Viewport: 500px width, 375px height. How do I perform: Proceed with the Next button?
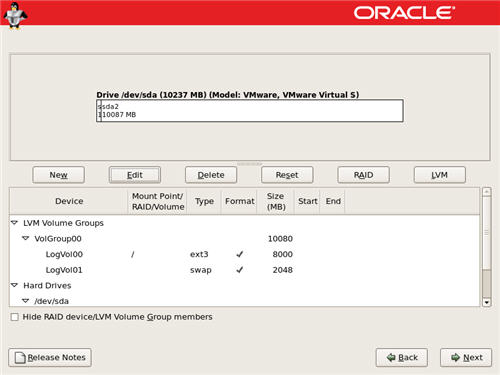pos(466,358)
